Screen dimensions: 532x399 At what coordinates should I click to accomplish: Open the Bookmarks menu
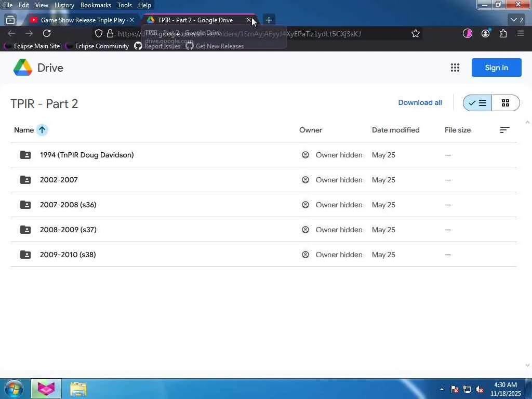click(x=96, y=5)
